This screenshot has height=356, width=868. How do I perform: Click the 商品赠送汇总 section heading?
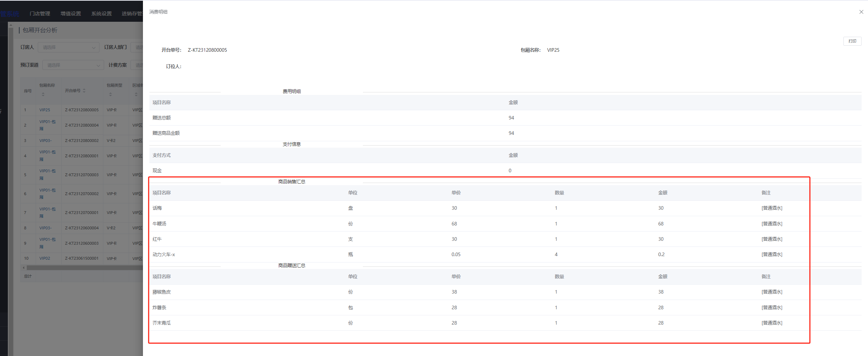point(292,265)
